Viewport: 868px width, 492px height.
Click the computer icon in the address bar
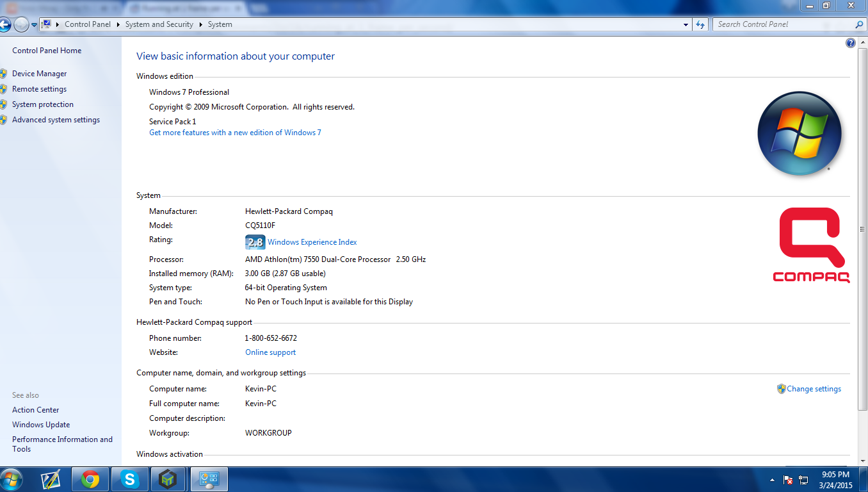coord(46,24)
